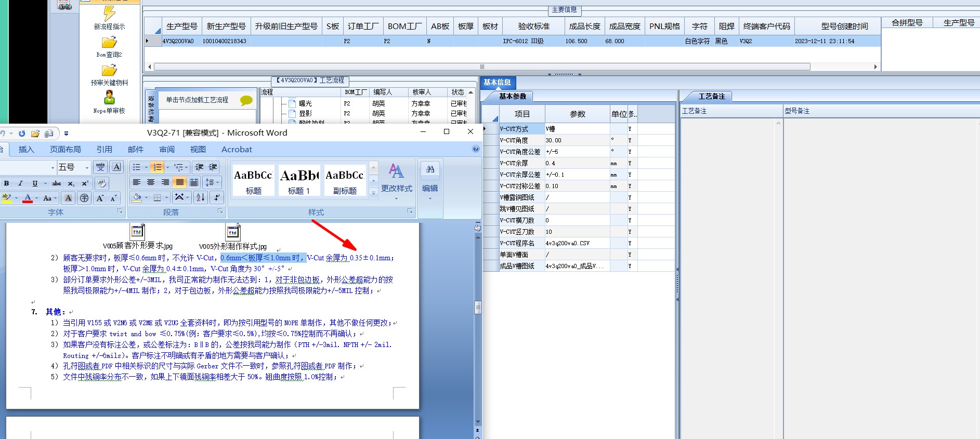Switch to the Acrobat ribbon tab
This screenshot has height=439, width=980.
click(237, 150)
